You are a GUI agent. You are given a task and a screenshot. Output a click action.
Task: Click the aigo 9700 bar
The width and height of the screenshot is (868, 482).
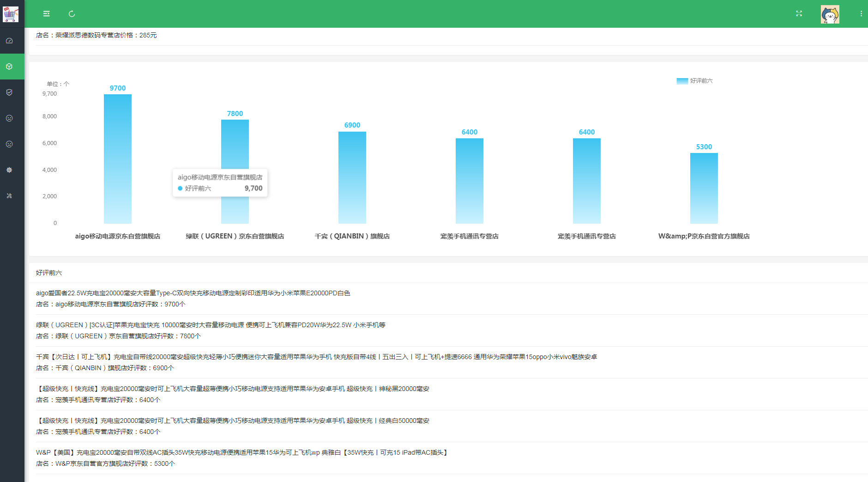[118, 159]
